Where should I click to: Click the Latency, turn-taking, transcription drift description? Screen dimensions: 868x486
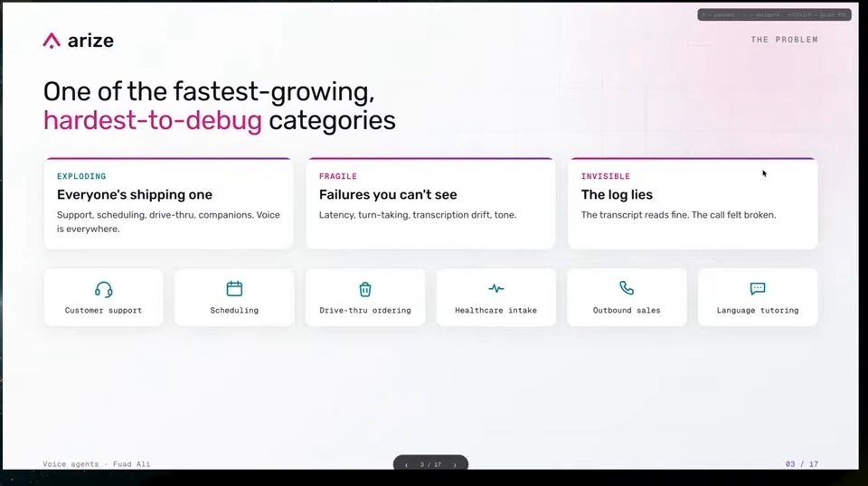pyautogui.click(x=418, y=215)
